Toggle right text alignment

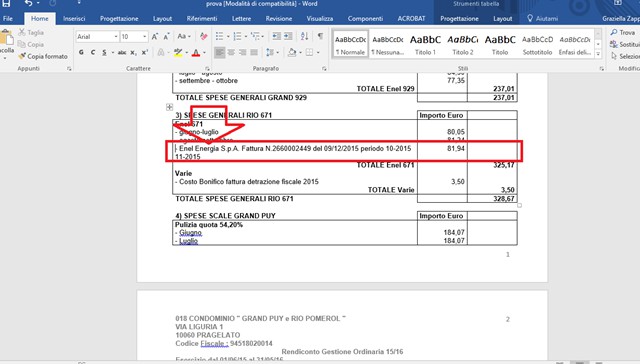[242, 52]
